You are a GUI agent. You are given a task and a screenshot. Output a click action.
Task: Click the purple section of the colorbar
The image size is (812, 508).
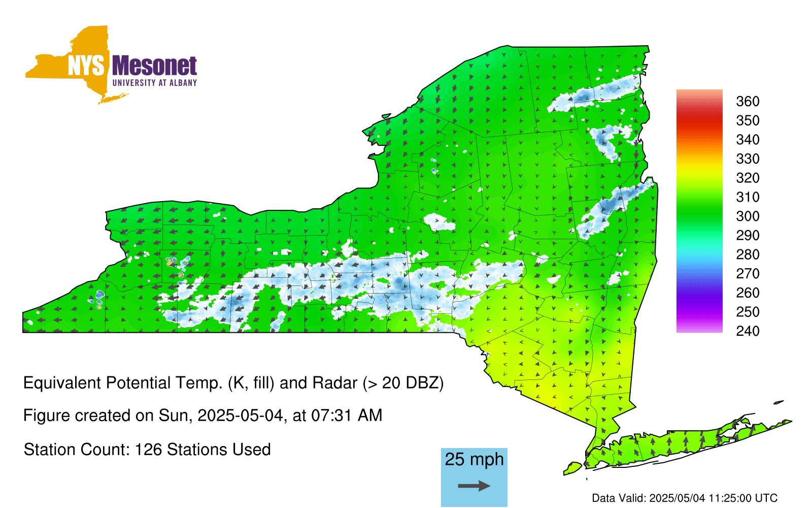(699, 301)
